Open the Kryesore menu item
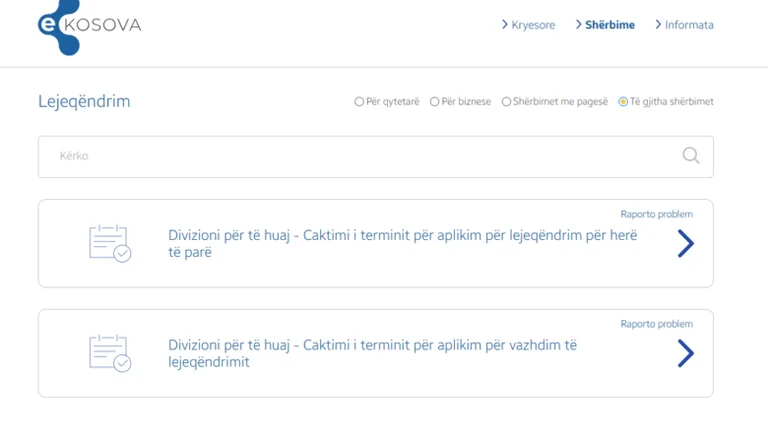Screen dimensions: 768x432 point(528,25)
